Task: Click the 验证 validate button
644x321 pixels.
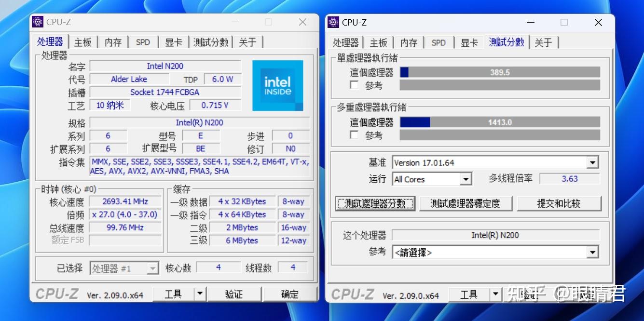Action: (x=235, y=294)
